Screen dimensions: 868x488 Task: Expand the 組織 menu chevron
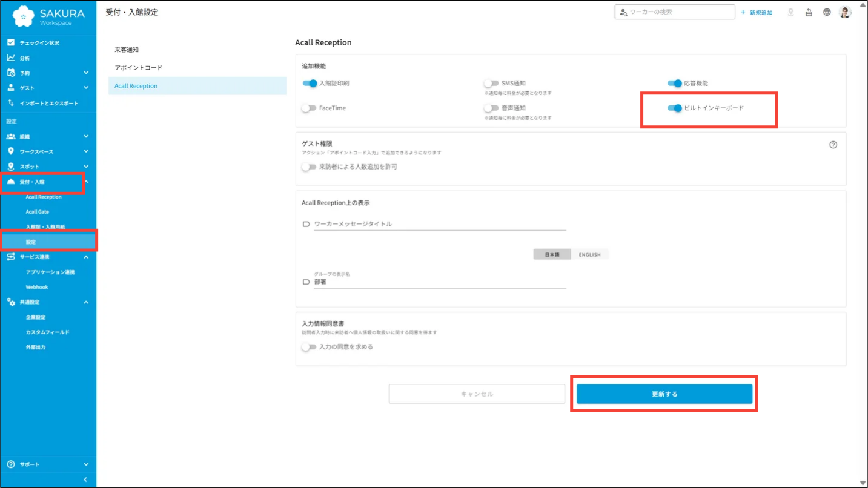point(86,136)
